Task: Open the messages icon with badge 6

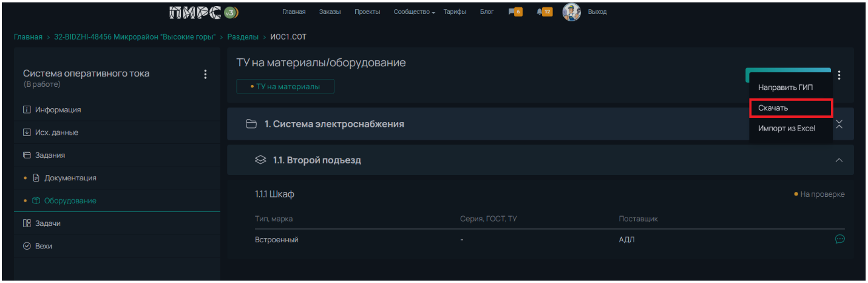Action: click(515, 12)
